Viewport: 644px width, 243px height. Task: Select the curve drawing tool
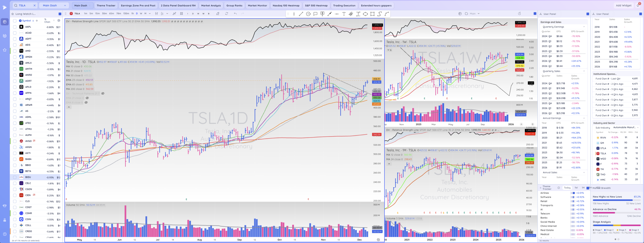[x=387, y=14]
